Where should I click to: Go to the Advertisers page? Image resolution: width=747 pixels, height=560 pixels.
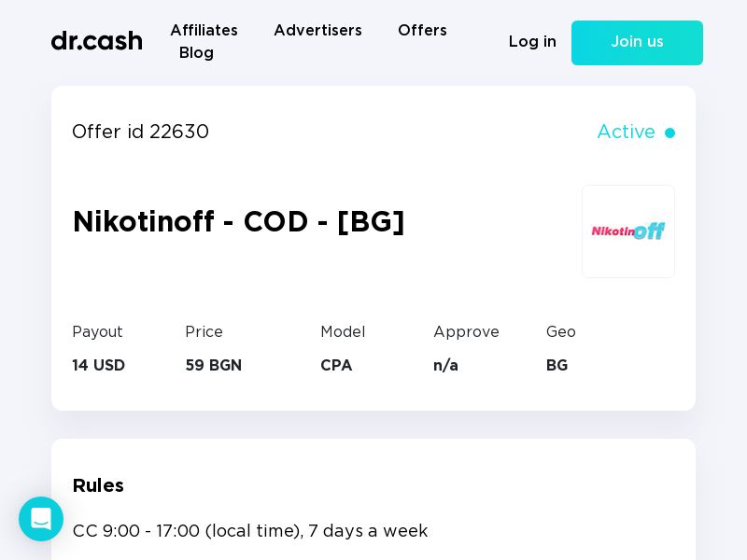[317, 31]
